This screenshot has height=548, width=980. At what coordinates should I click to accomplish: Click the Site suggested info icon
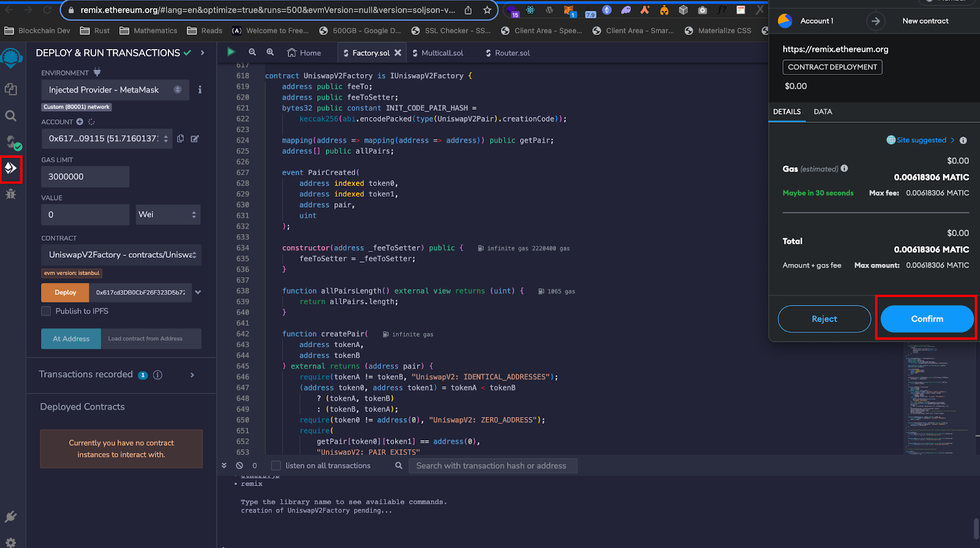point(963,140)
